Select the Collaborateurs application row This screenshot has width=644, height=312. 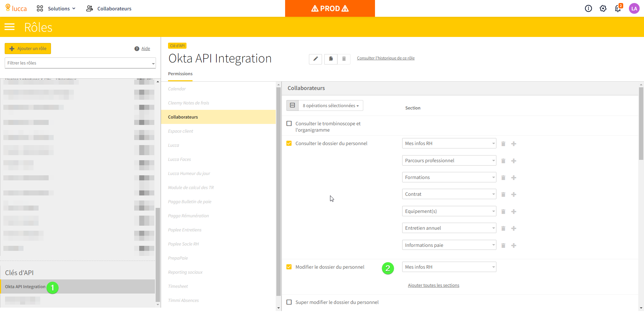(x=218, y=117)
